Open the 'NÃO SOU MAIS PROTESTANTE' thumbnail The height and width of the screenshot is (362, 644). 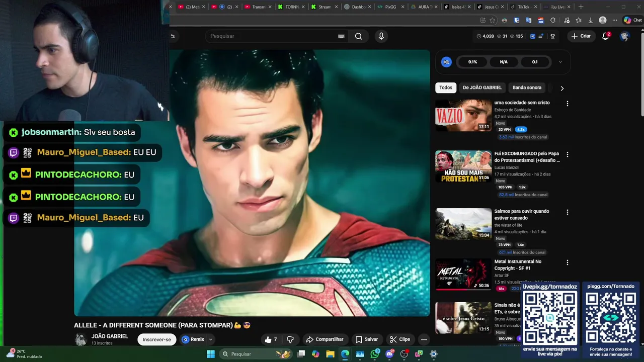[463, 166]
